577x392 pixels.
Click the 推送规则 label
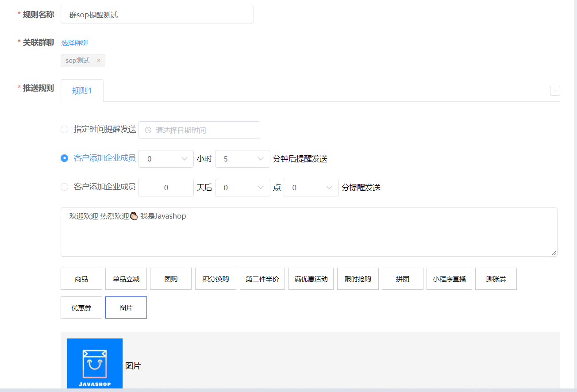click(x=38, y=88)
